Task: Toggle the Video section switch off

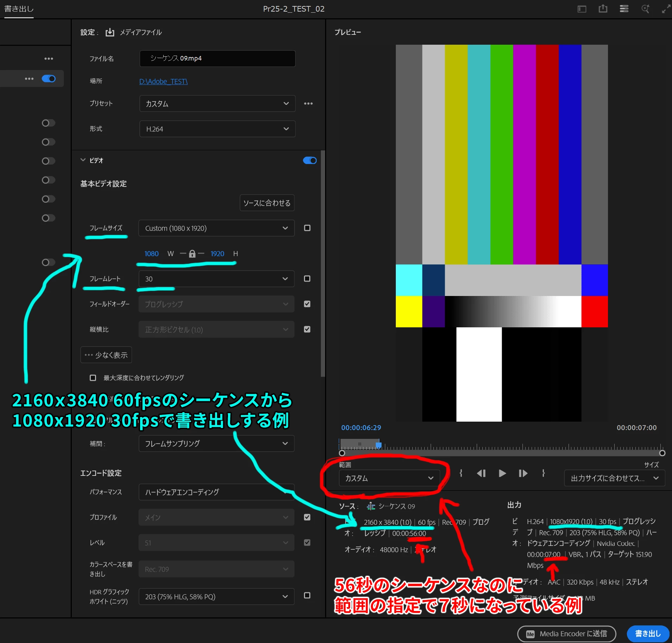Action: [x=310, y=160]
